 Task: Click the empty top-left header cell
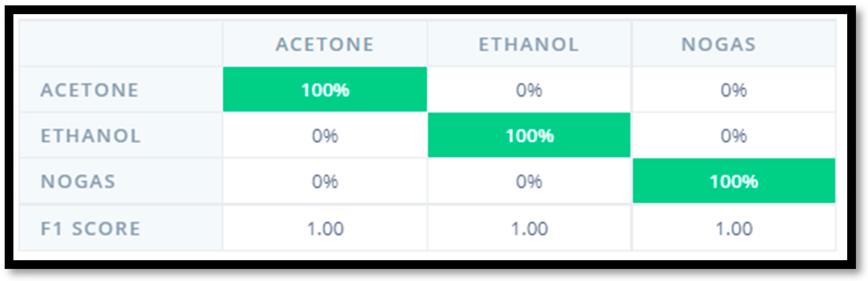pyautogui.click(x=121, y=44)
